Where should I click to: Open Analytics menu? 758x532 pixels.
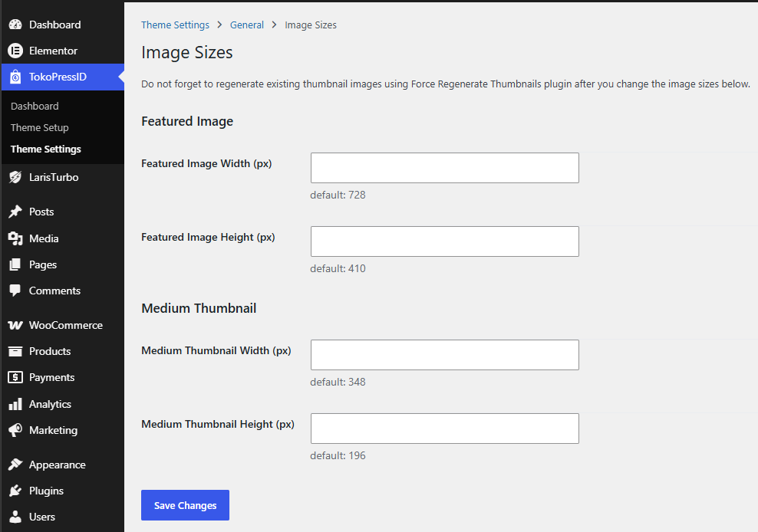tap(63, 404)
